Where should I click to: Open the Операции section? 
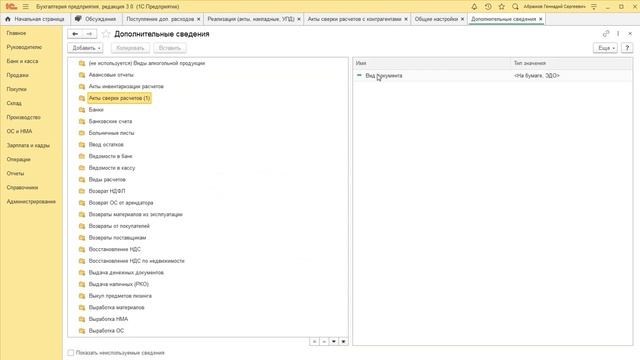18,160
